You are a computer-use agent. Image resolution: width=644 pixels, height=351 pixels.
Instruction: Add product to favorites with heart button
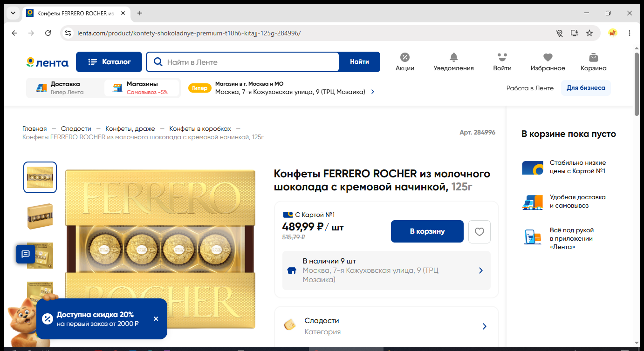479,231
